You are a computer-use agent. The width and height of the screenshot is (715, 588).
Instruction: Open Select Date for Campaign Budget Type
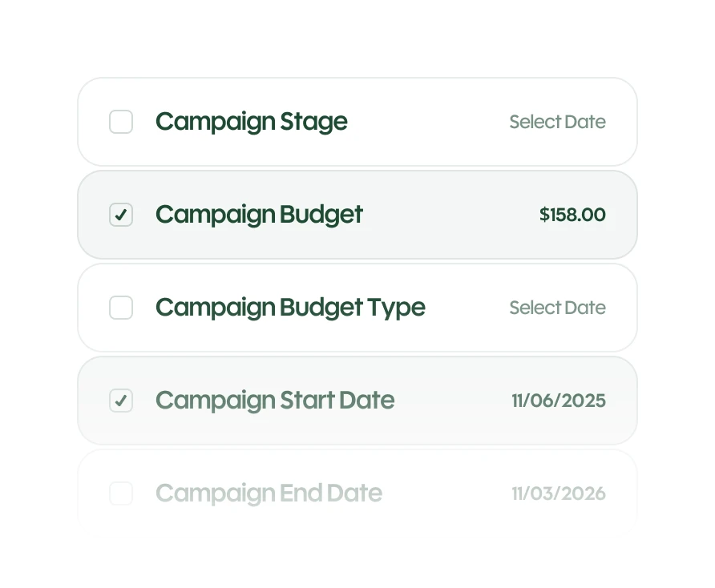click(x=557, y=308)
